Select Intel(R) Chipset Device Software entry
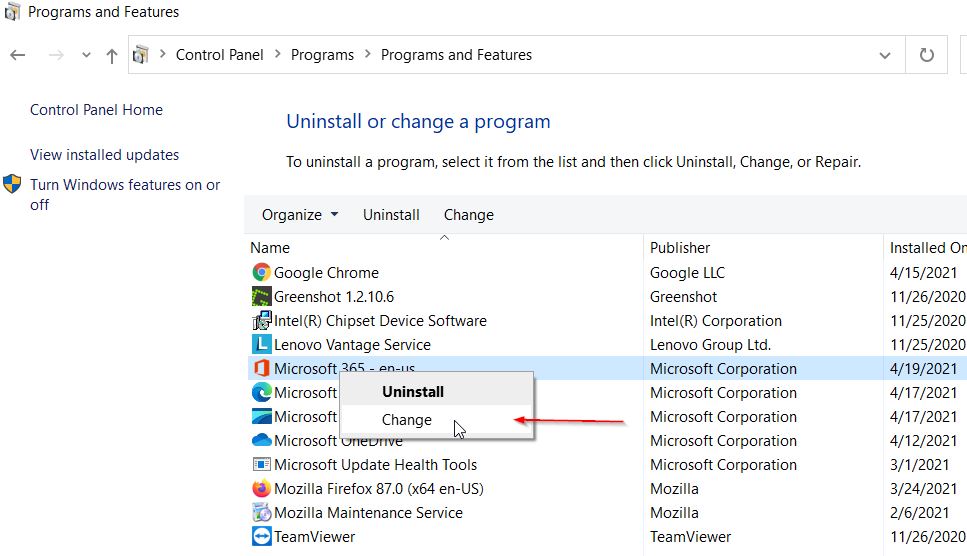The image size is (967, 556). pyautogui.click(x=380, y=321)
